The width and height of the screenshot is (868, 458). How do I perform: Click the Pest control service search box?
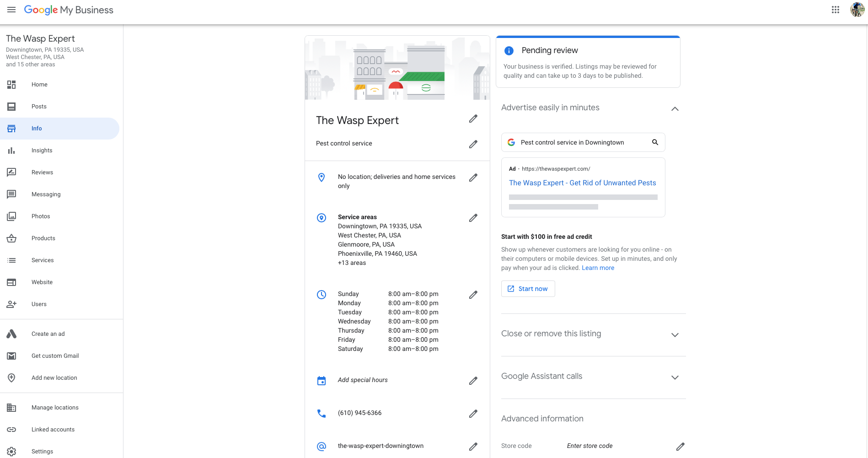tap(583, 142)
